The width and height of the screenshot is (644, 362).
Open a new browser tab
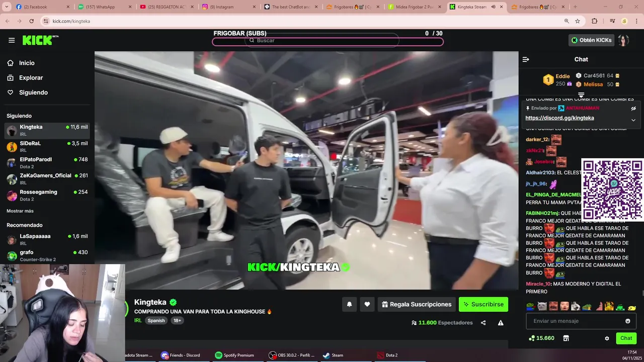575,7
